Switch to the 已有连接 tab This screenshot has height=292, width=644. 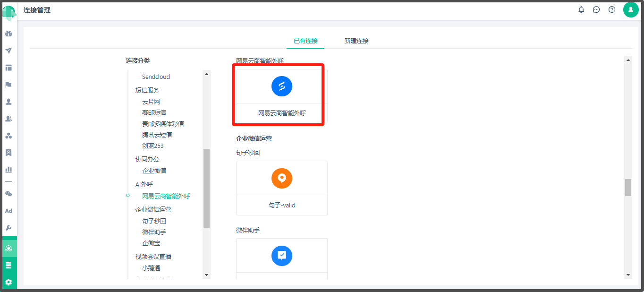[305, 41]
